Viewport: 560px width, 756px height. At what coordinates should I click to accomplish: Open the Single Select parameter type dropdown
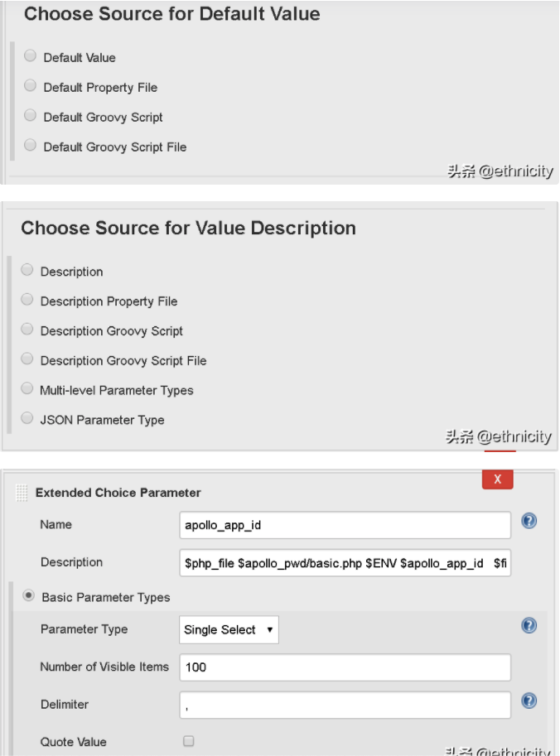coord(229,629)
